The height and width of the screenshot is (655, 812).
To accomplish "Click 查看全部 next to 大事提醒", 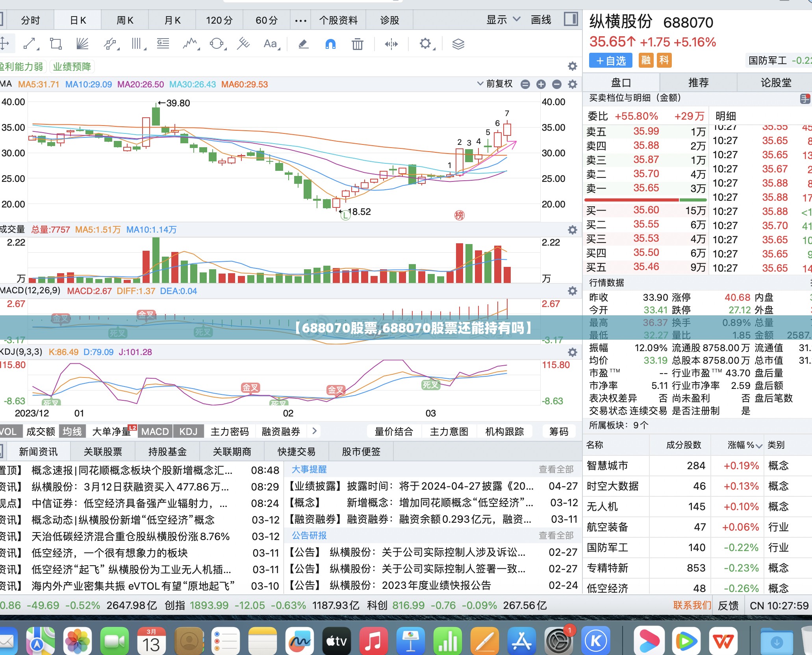I will point(556,469).
